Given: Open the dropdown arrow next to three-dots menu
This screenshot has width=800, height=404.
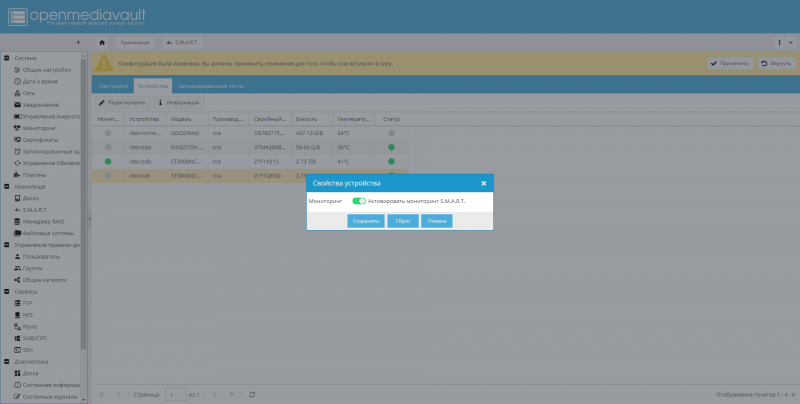Looking at the screenshot, I should [x=790, y=42].
